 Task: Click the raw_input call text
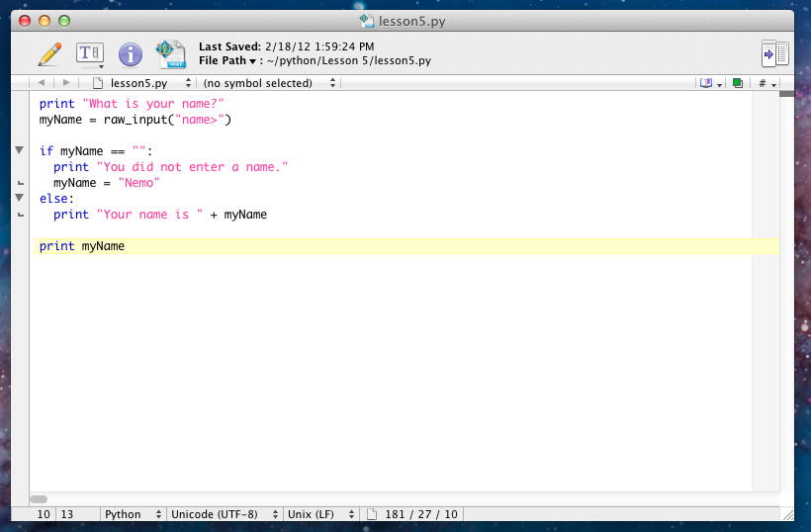(167, 120)
